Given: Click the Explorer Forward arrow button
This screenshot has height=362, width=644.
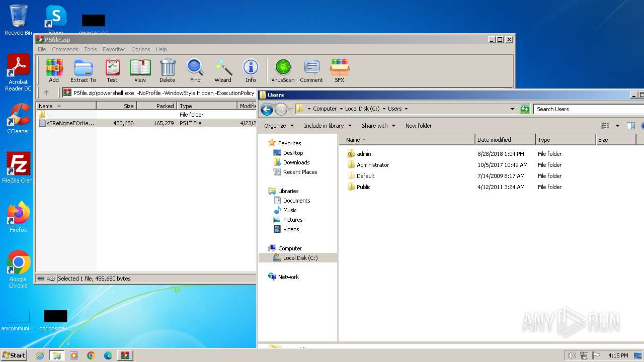Looking at the screenshot, I should click(x=281, y=109).
